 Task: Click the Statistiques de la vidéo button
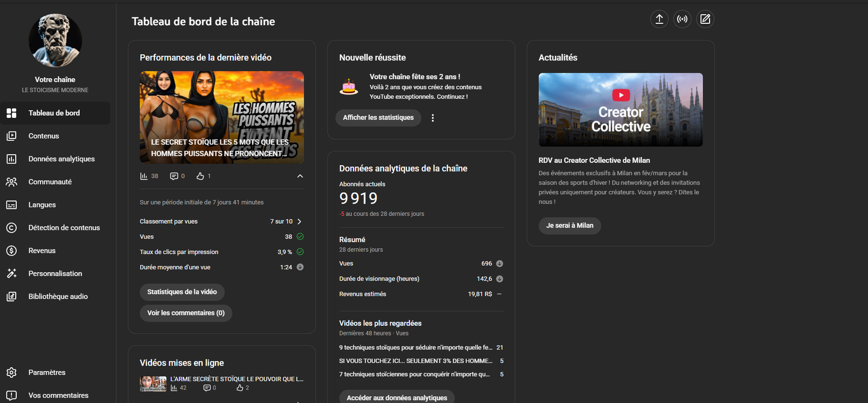pyautogui.click(x=182, y=292)
